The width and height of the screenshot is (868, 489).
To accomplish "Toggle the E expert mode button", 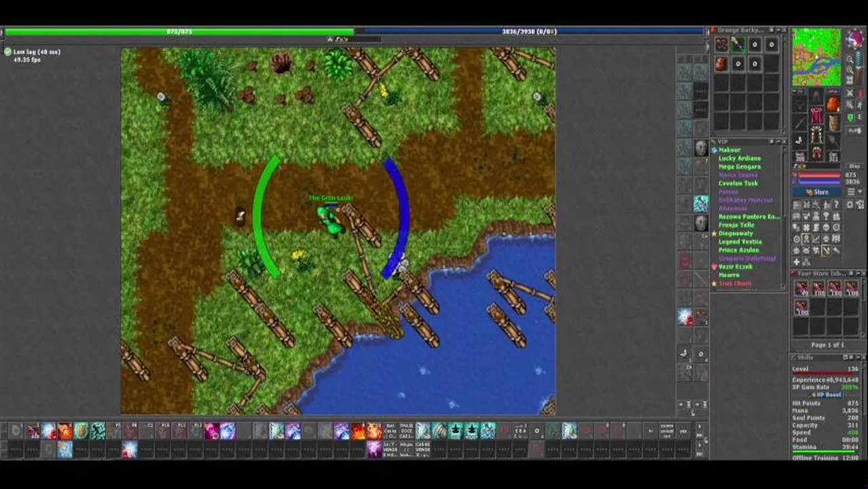I will tap(860, 117).
